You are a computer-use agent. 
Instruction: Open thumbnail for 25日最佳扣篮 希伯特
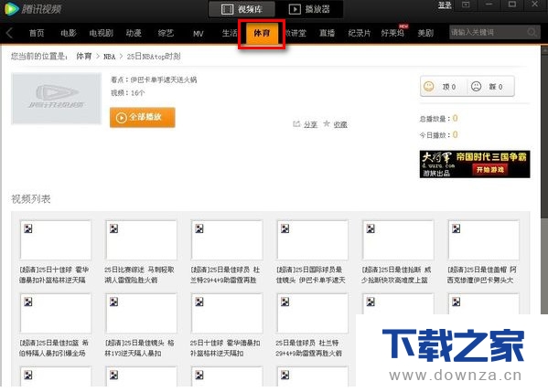[x=56, y=313]
